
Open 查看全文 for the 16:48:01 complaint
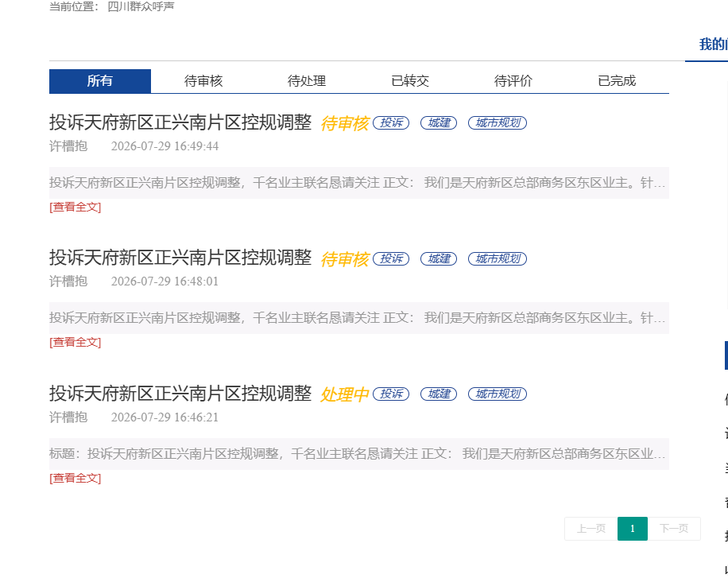coord(76,342)
